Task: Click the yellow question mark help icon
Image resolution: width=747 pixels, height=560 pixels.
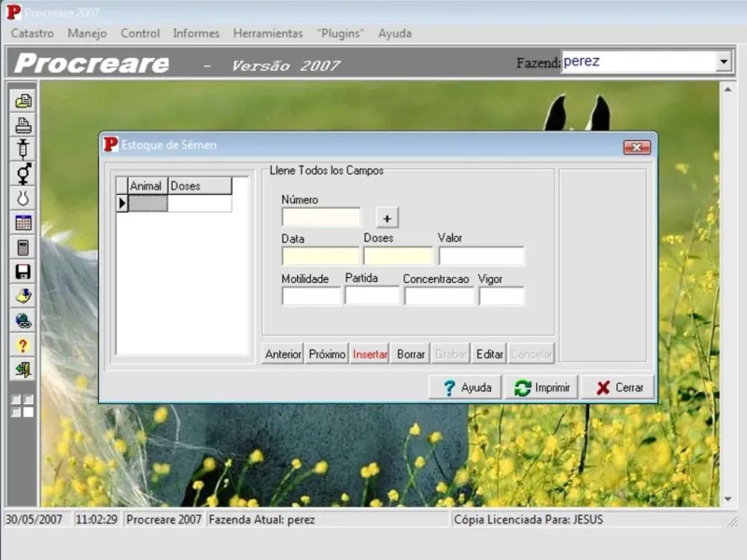Action: (22, 345)
